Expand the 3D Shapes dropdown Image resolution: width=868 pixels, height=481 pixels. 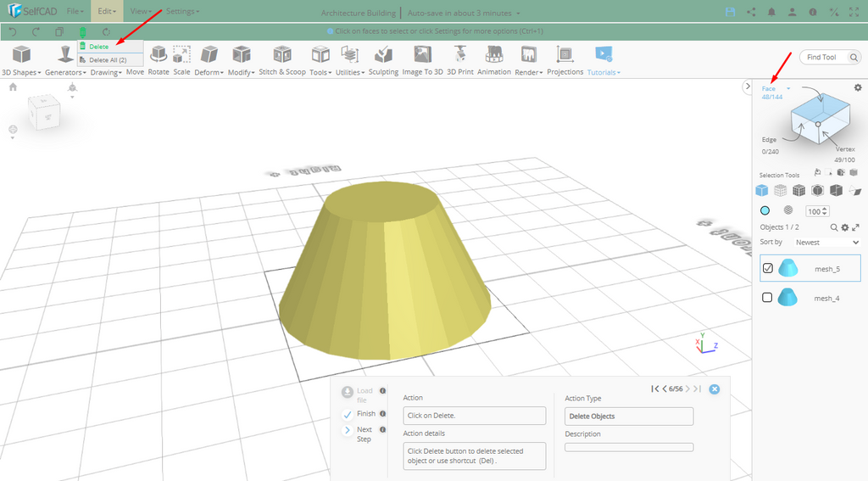(21, 72)
